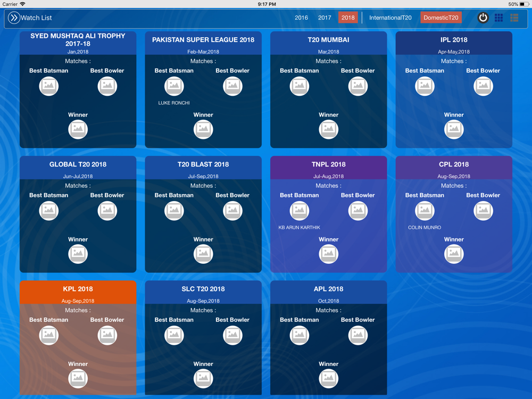Select the COLIN MUNRO name text
The height and width of the screenshot is (399, 532).
coord(425,227)
